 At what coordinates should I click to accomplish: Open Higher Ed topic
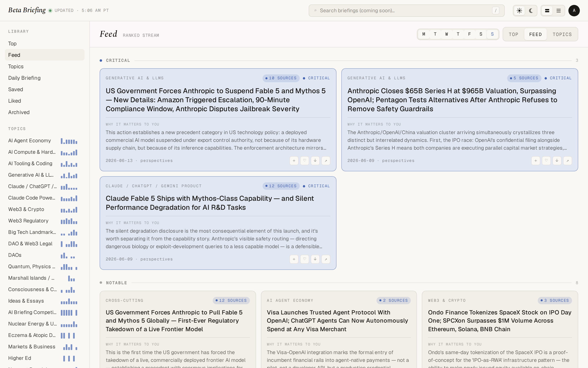[x=45, y=358]
